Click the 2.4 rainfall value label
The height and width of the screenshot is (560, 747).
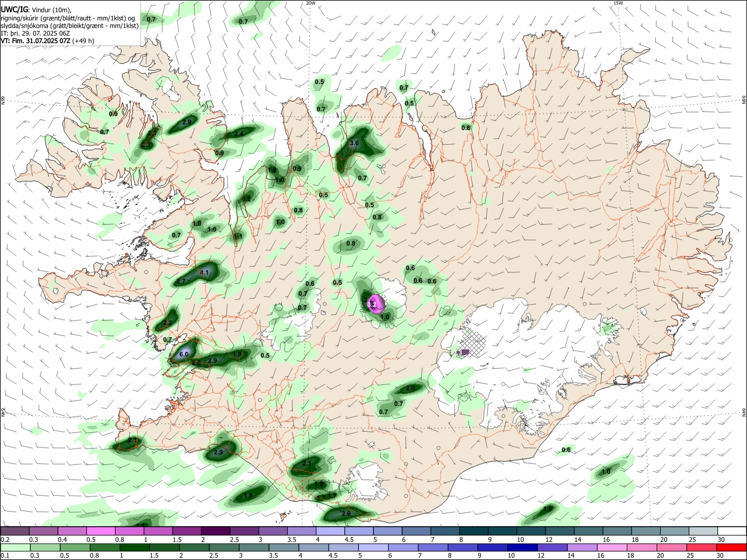238,134
